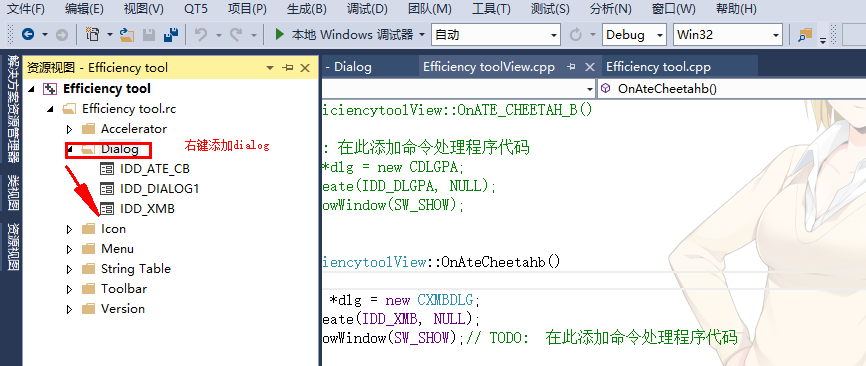The image size is (866, 366).
Task: Open the 自动 combo box
Action: coord(495,35)
